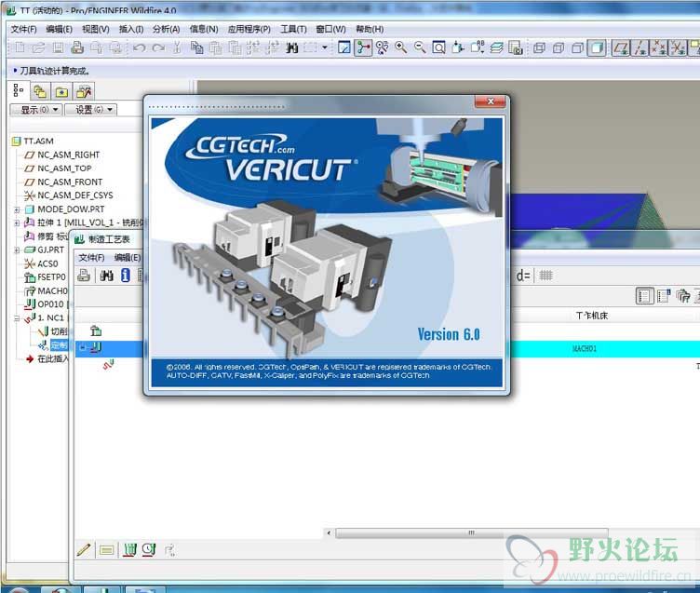Open 文件(F) menu in 制造工艺表 window
The width and height of the screenshot is (700, 593).
pos(91,258)
